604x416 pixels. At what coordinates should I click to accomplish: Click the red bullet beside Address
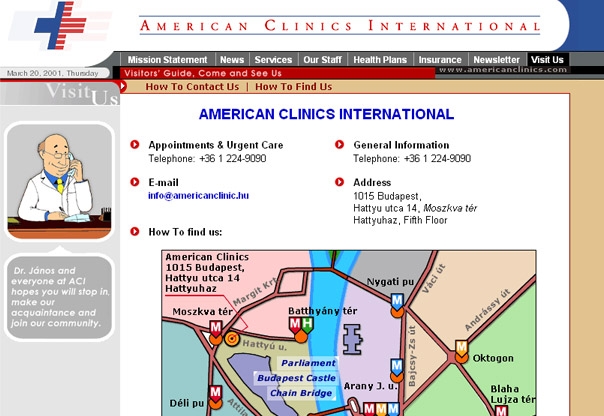(339, 182)
